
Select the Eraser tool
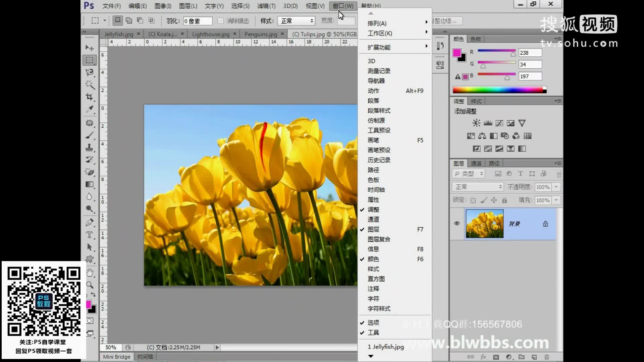[x=89, y=172]
